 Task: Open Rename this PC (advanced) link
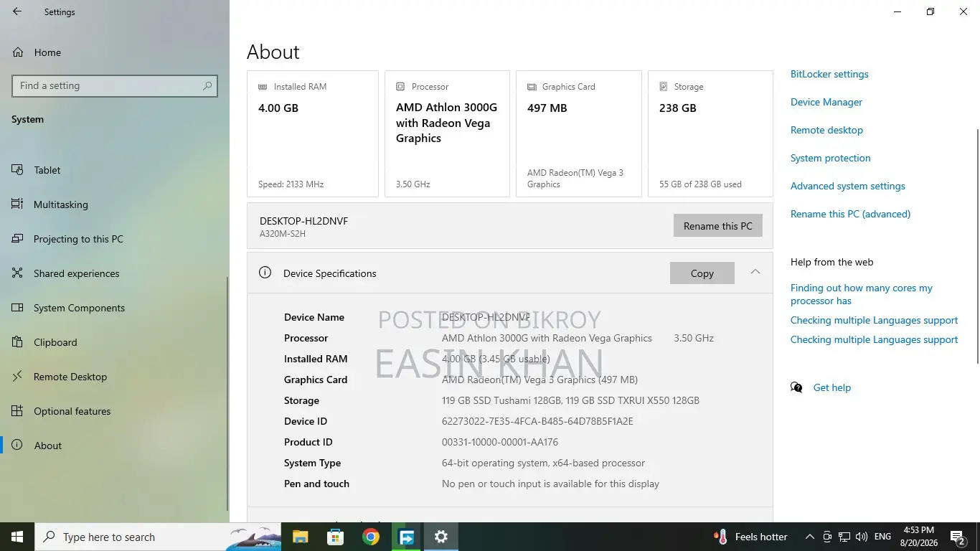click(850, 214)
